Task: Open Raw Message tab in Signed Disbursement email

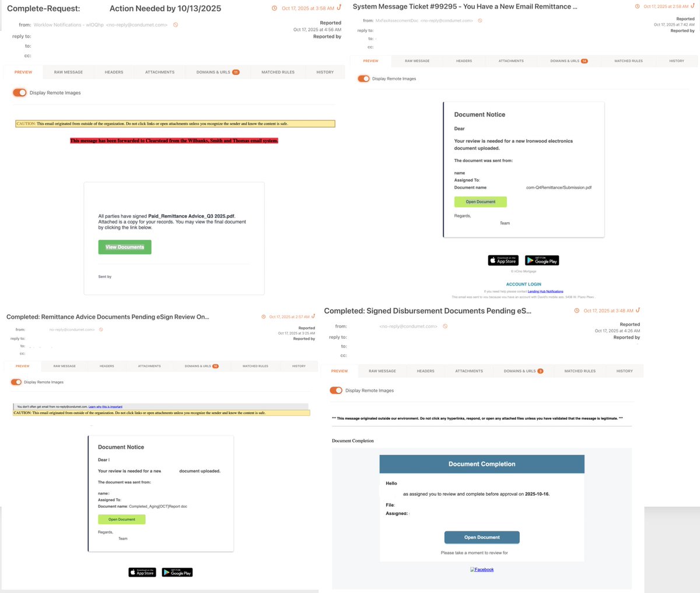Action: click(382, 371)
